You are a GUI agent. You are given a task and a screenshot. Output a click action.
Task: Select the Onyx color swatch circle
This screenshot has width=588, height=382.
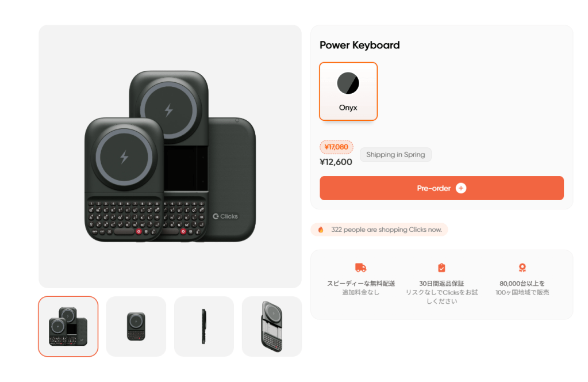tap(348, 83)
